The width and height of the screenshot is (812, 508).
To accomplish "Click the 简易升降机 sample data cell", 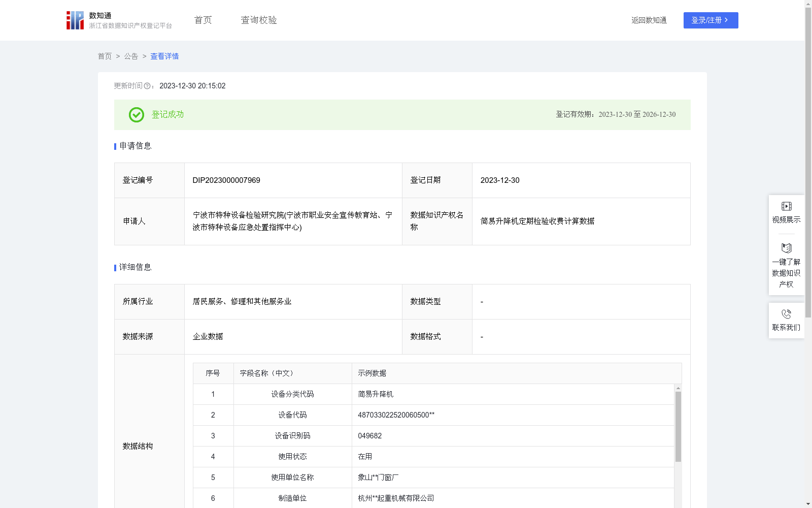I will tap(513, 394).
